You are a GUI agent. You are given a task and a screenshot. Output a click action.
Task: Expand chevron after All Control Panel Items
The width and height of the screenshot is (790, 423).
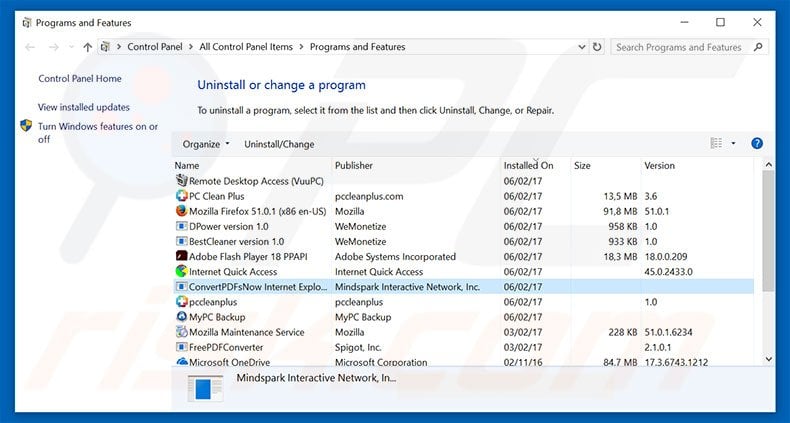click(x=301, y=47)
